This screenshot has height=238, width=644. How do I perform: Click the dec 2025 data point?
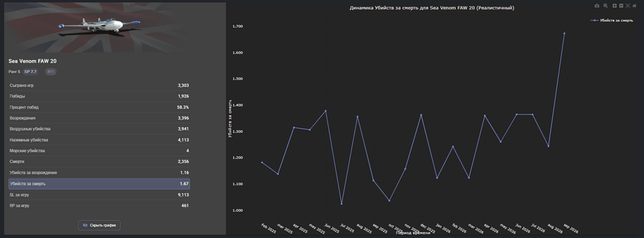pyautogui.click(x=421, y=115)
